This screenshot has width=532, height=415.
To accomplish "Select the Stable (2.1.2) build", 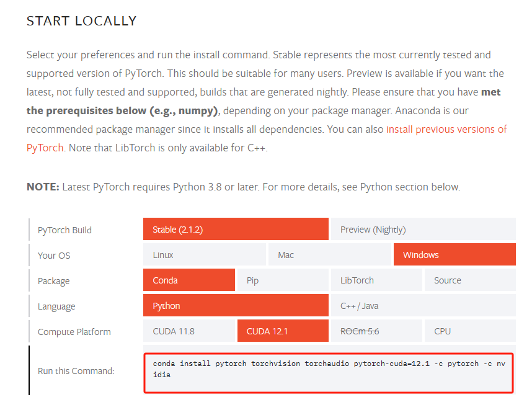I will pos(236,229).
